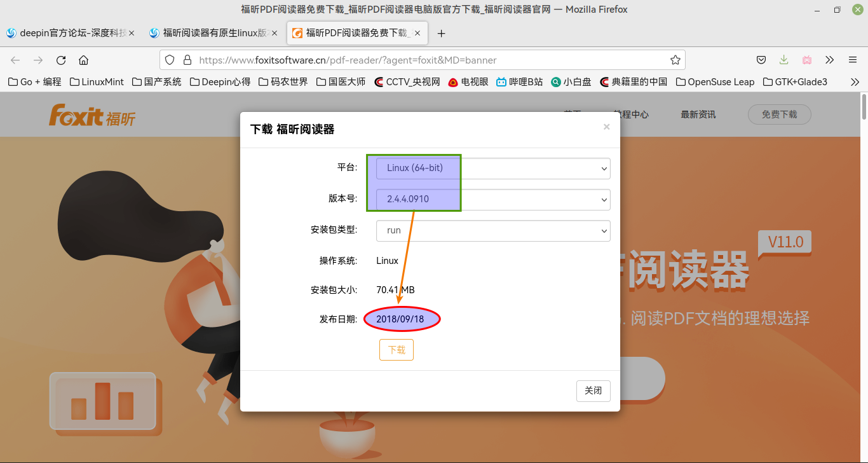
Task: Open the Firefox Downloads icon
Action: pos(783,59)
